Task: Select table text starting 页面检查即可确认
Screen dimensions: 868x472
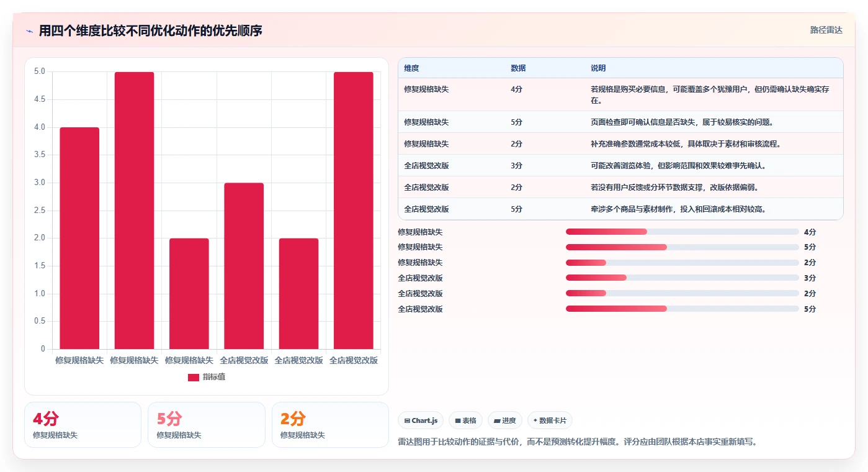Action: 682,122
